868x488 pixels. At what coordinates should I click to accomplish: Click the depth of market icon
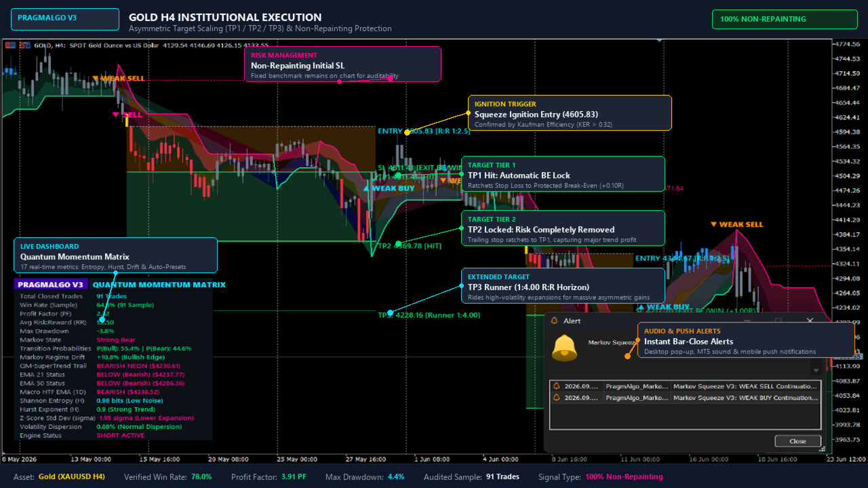(25, 45)
